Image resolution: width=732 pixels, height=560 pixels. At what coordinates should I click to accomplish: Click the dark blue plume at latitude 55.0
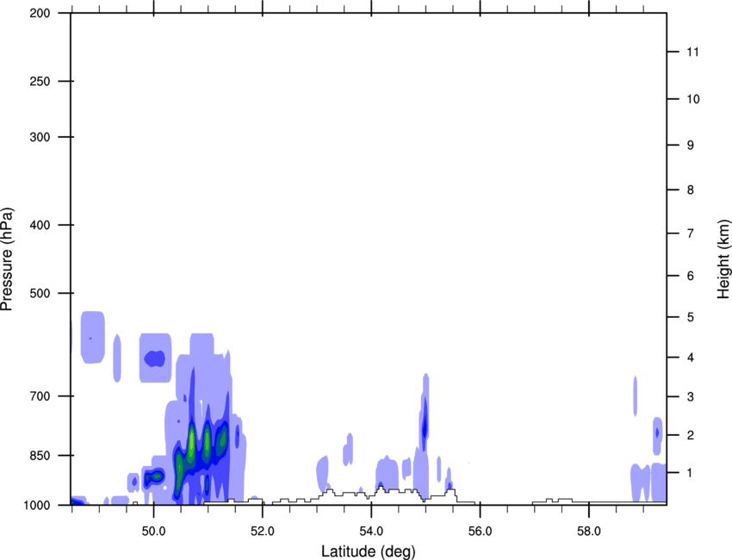pos(425,425)
